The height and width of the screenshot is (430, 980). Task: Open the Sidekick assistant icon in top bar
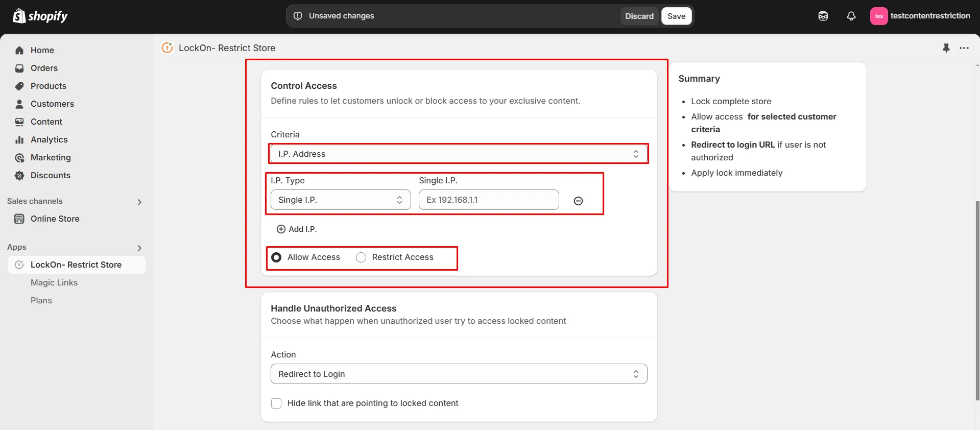[x=823, y=16]
